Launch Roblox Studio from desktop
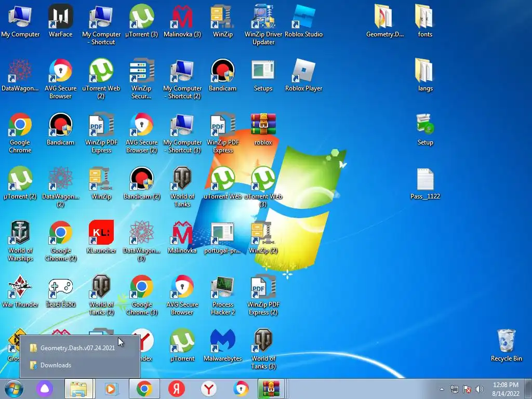 (303, 20)
